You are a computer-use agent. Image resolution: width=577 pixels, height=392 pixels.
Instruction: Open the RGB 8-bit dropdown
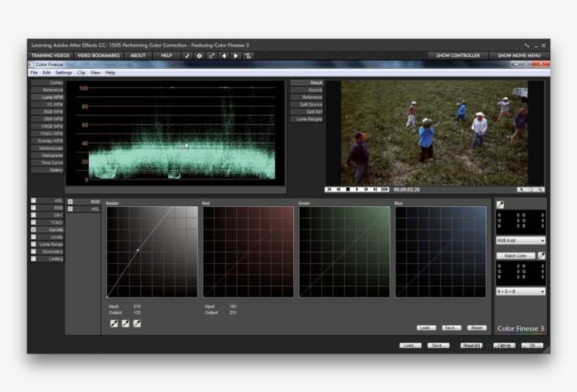pyautogui.click(x=520, y=241)
